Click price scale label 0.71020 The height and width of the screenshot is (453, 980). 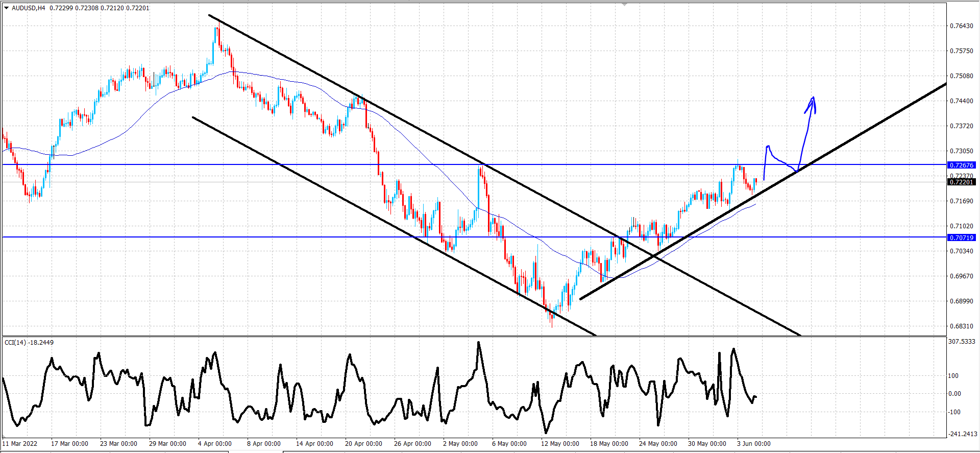click(961, 226)
